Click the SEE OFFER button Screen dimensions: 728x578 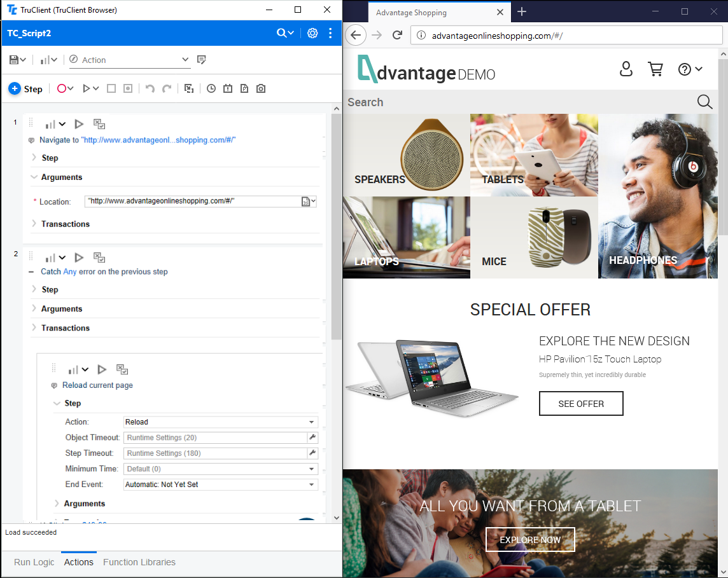[581, 404]
